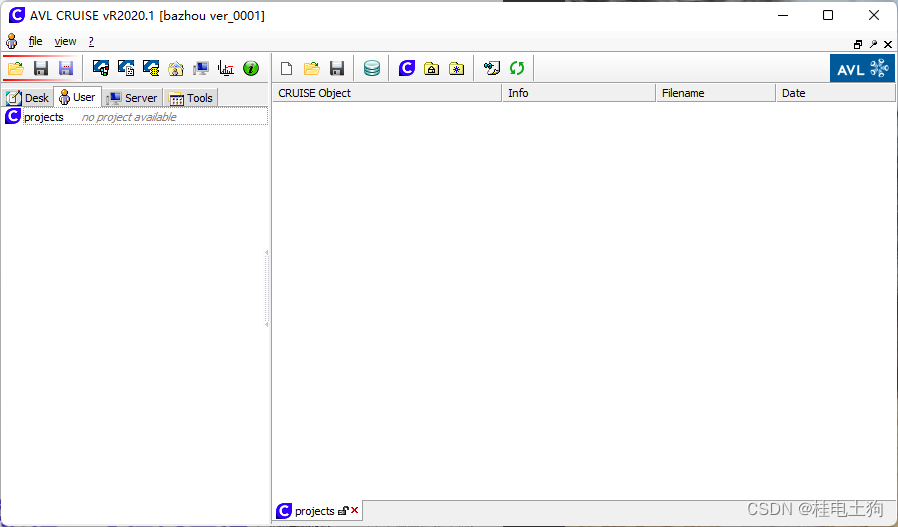Click the lock icon on bottom projects tab
The image size is (898, 527).
coord(343,510)
